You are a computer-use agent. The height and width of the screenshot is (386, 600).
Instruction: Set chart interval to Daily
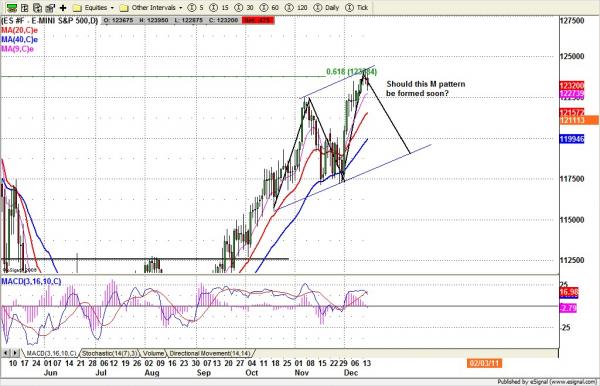click(x=326, y=8)
